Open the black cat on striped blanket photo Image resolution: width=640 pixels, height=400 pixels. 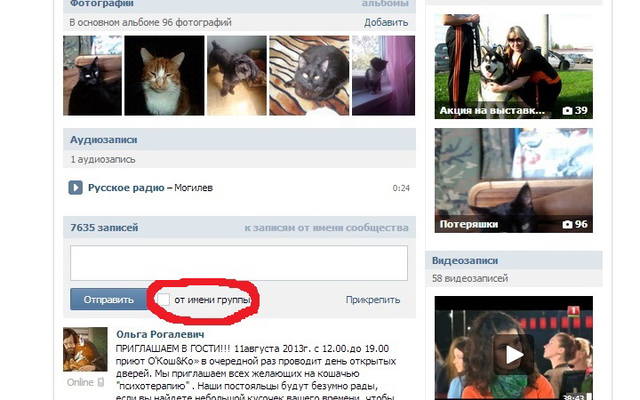click(309, 76)
